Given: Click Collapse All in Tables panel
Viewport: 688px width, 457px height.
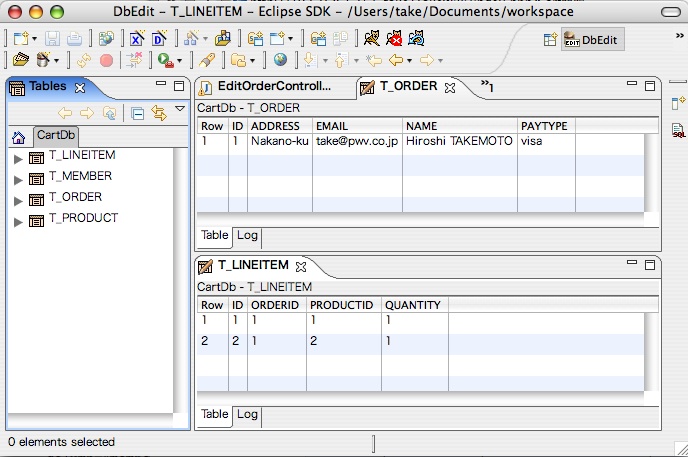Looking at the screenshot, I should [x=137, y=113].
